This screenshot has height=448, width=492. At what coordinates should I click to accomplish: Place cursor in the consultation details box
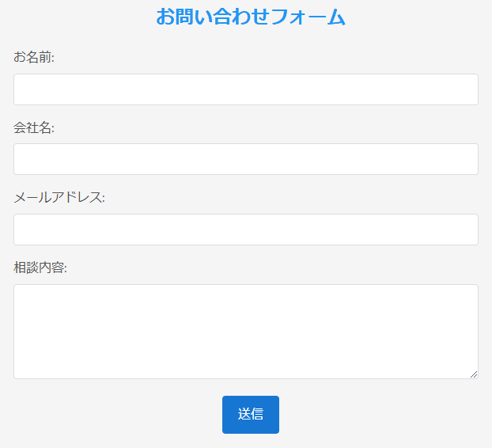pyautogui.click(x=246, y=332)
